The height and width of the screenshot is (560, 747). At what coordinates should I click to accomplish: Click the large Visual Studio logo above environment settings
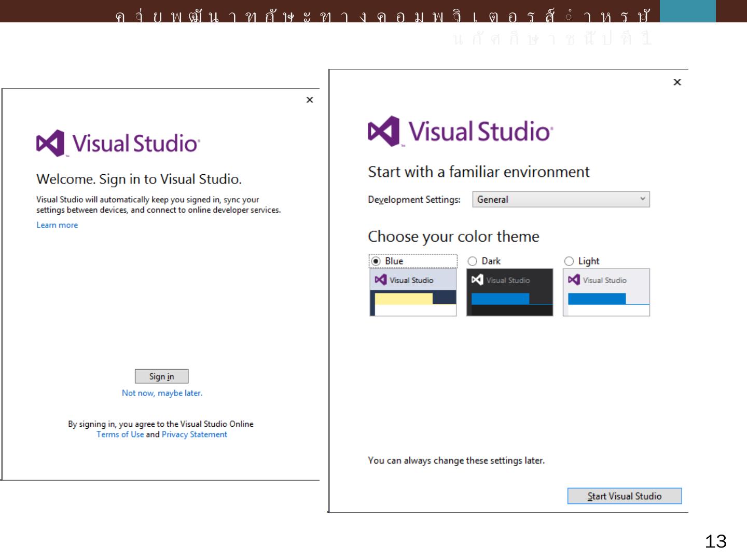coord(383,131)
